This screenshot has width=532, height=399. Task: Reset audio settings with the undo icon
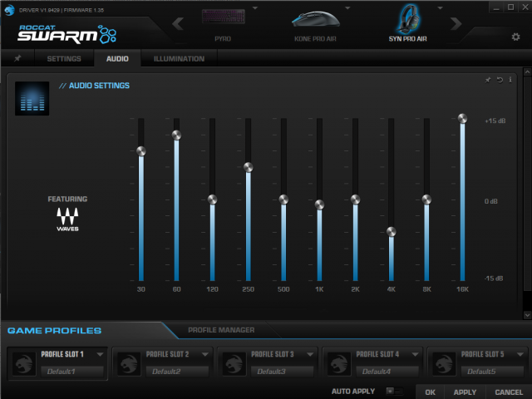(x=499, y=80)
